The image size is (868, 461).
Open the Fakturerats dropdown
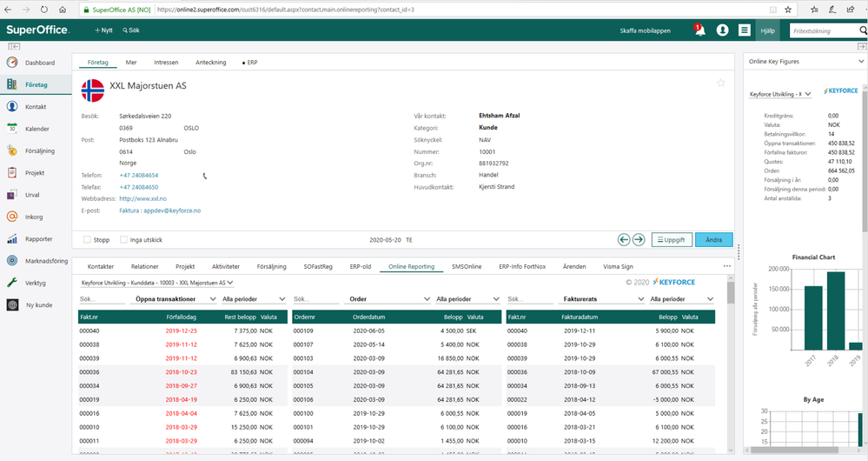point(603,299)
